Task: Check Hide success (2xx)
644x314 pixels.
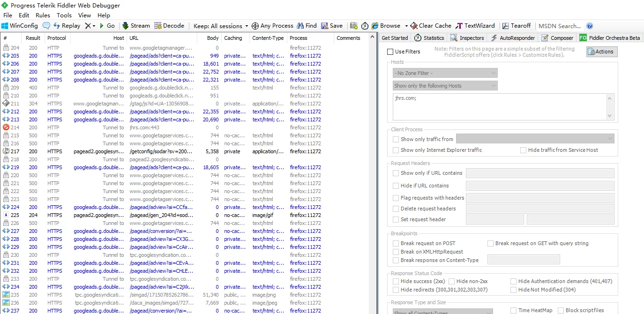Action: pos(396,282)
